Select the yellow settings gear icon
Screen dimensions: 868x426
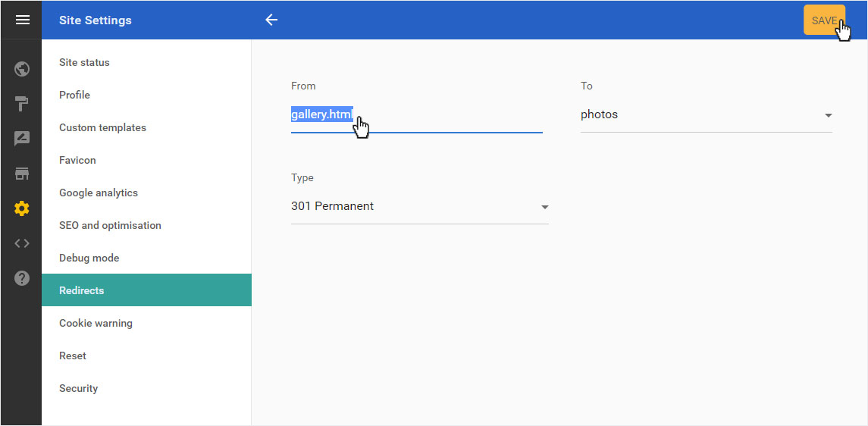(21, 208)
